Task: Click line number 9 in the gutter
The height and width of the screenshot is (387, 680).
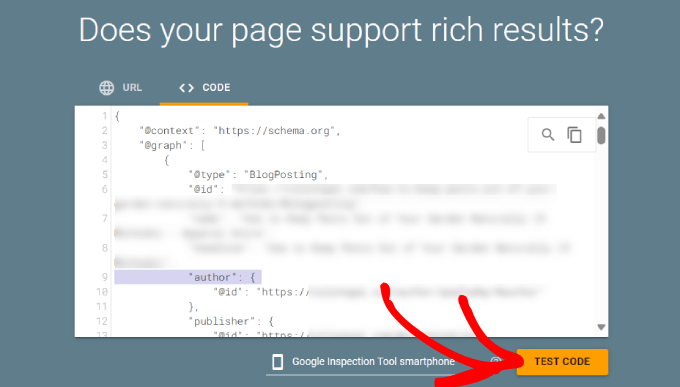Action: [x=105, y=277]
